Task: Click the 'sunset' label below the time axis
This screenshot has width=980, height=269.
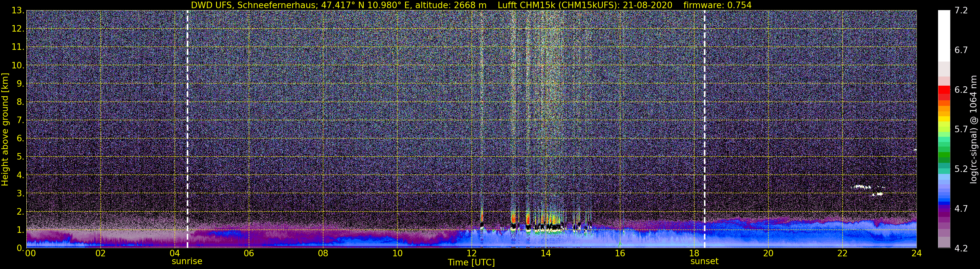Action: coord(705,262)
